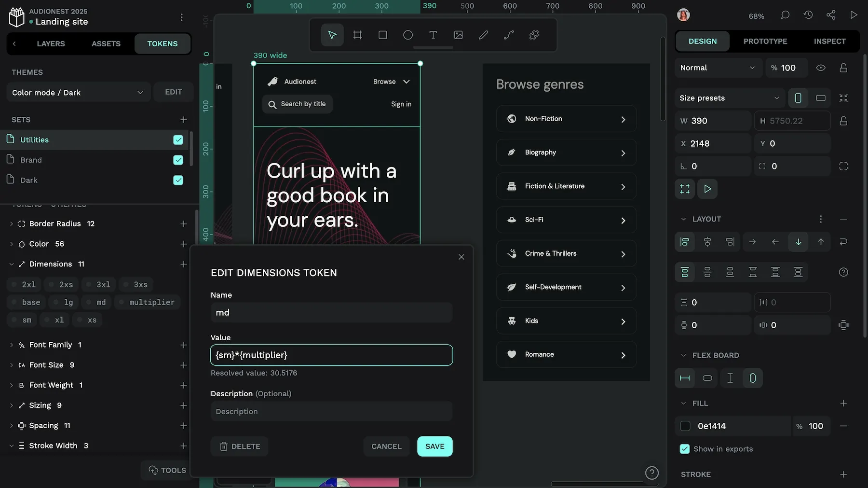Disable Show in exports checkbox
The image size is (868, 488).
coord(685,449)
